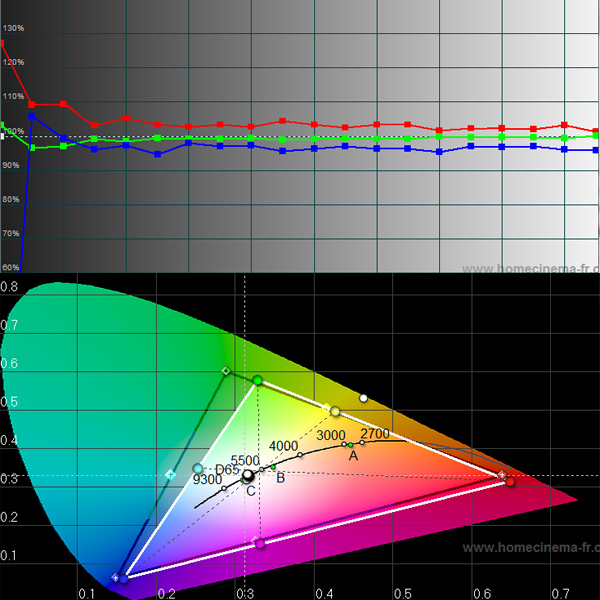Screen dimensions: 600x600
Task: Click the D65 label on the CIE diagram
Action: [x=227, y=470]
